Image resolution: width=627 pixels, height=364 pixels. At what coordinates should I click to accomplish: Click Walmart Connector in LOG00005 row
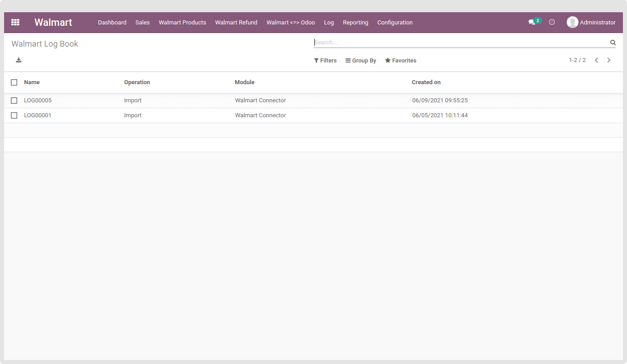(260, 101)
